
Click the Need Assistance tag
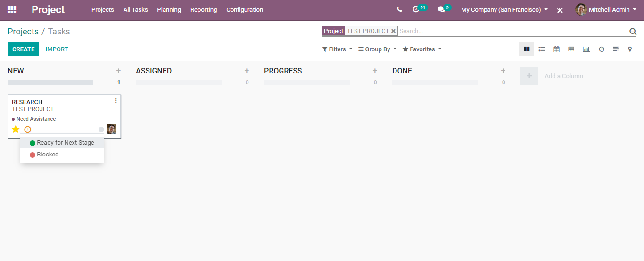coord(34,119)
